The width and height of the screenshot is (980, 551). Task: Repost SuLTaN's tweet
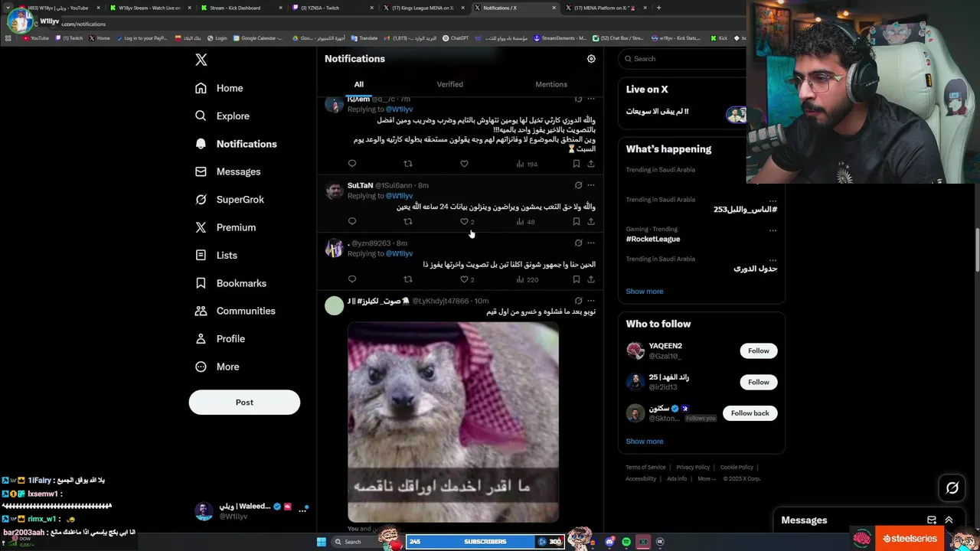(408, 221)
